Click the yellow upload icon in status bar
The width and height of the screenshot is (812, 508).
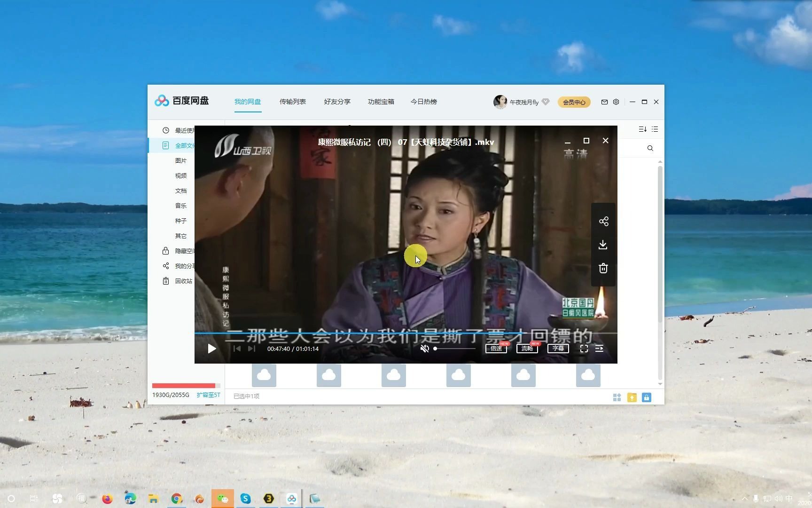click(632, 397)
